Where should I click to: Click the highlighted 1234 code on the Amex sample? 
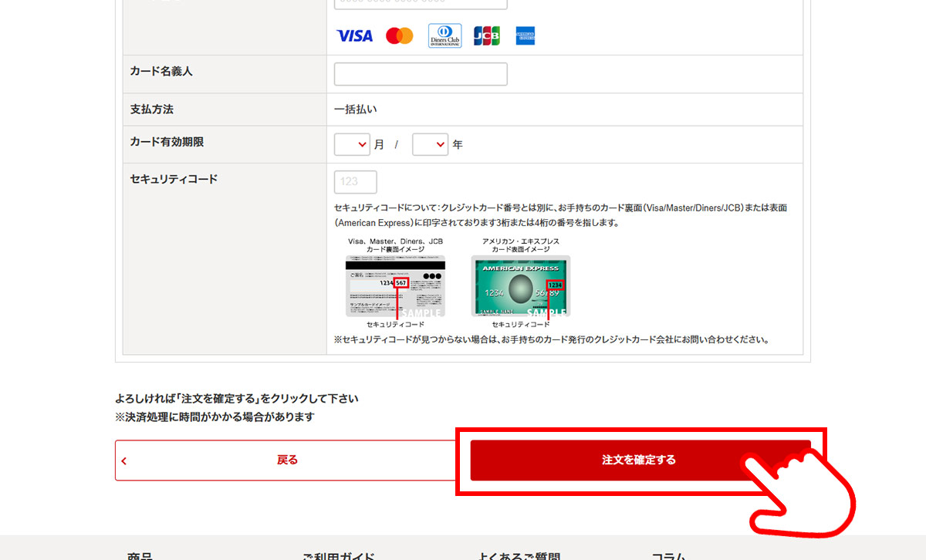click(x=556, y=285)
